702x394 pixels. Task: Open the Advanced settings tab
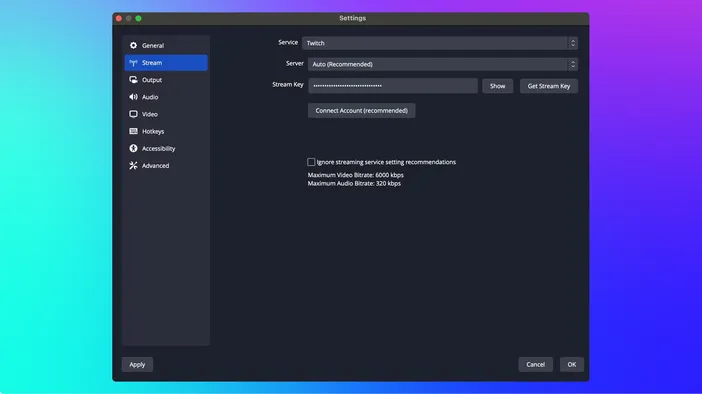166,166
